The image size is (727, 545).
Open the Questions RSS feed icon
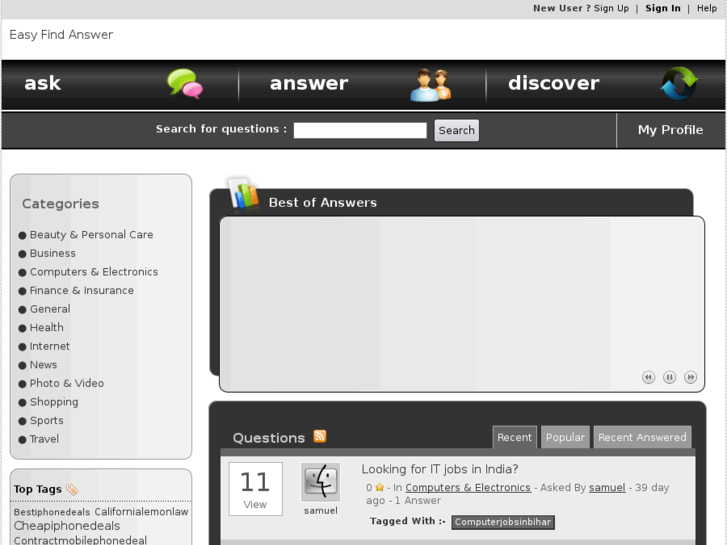pos(320,436)
